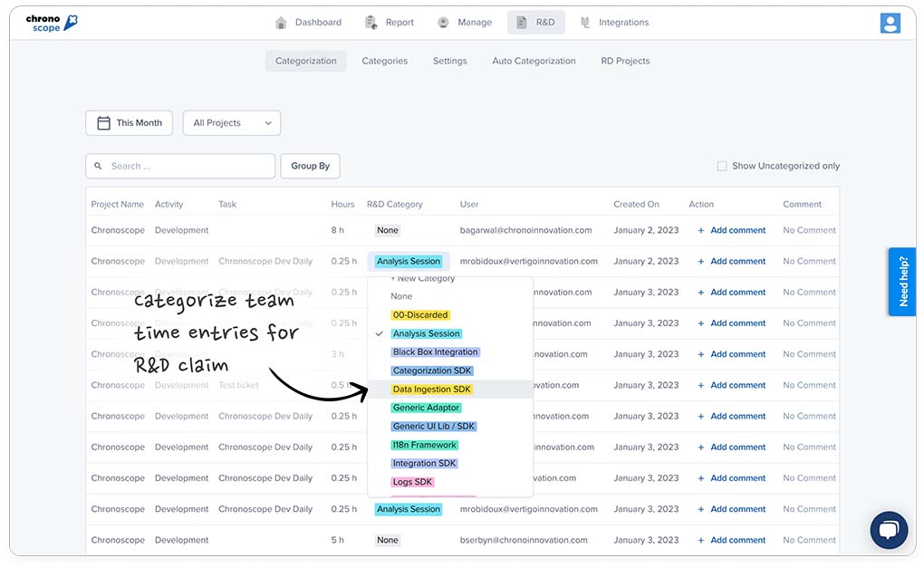Select Data Ingestion SDK category
This screenshot has width=924, height=568.
tap(432, 389)
